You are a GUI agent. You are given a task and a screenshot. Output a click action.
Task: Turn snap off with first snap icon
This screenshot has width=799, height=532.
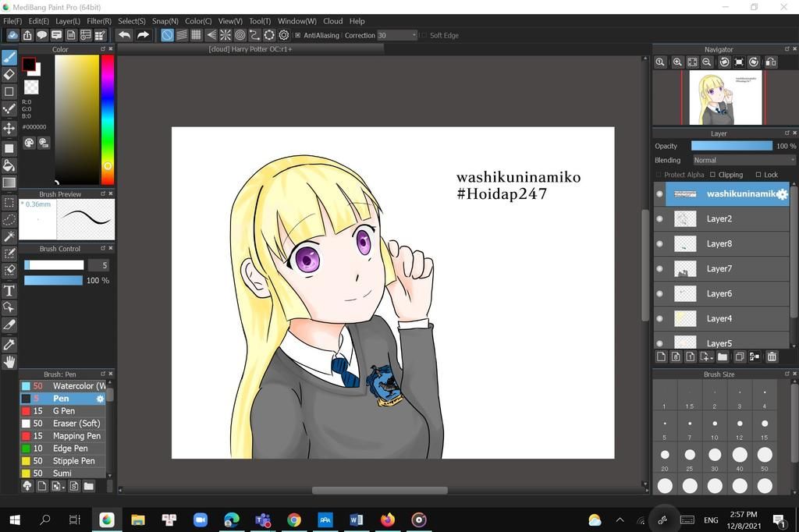coord(167,35)
